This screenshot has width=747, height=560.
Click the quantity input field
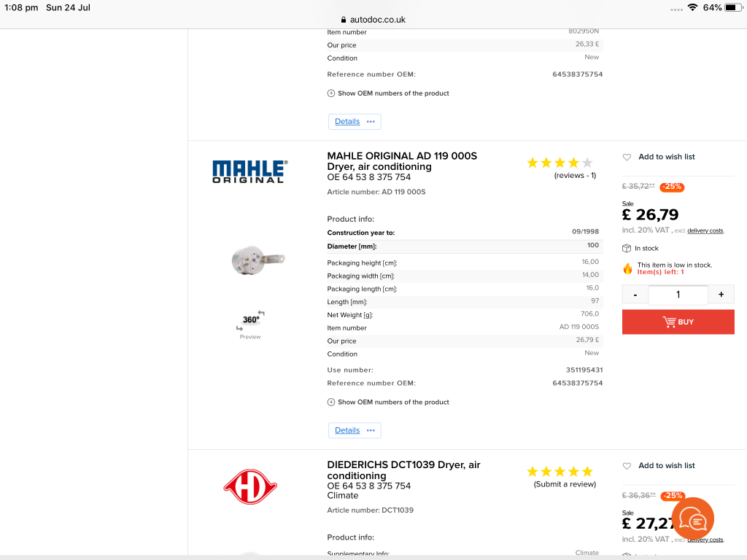click(678, 295)
